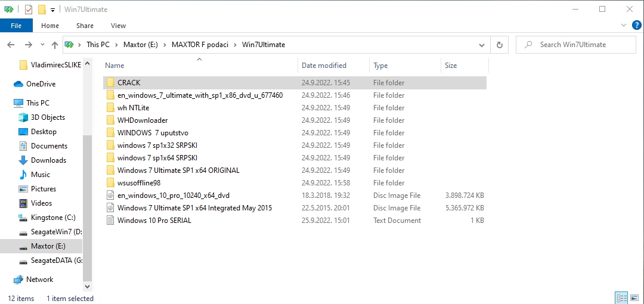Click Maxtor (E:) breadcrumb segment

point(141,45)
